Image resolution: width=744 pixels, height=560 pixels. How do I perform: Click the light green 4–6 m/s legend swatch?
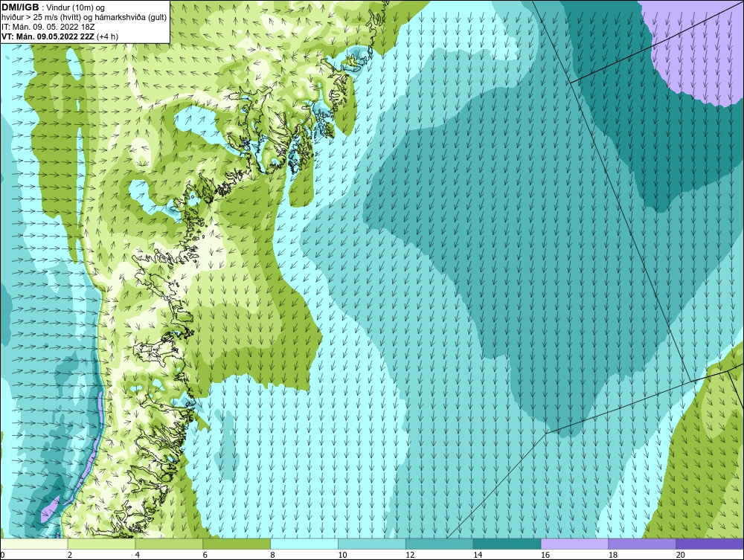[x=169, y=544]
